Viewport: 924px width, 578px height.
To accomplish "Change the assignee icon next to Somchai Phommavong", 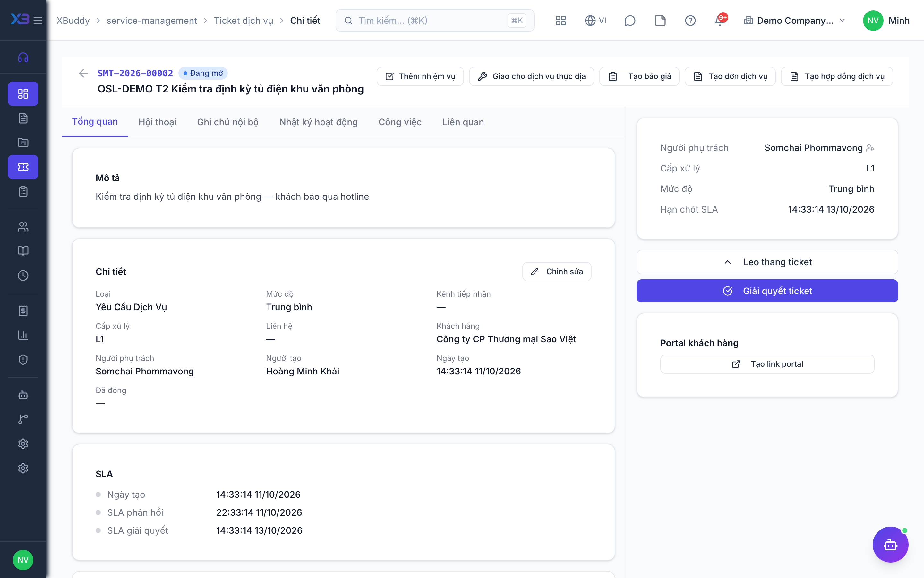I will tap(870, 148).
